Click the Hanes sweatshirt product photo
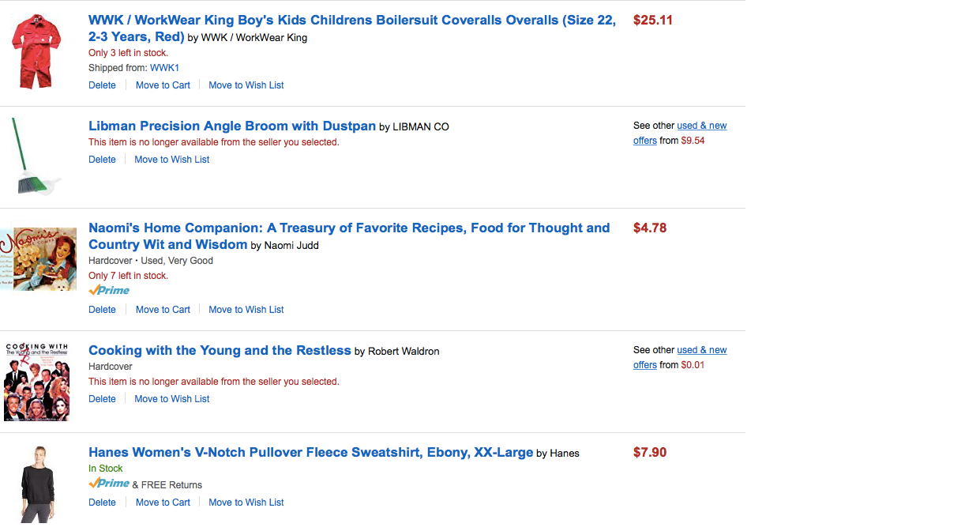 coord(36,483)
